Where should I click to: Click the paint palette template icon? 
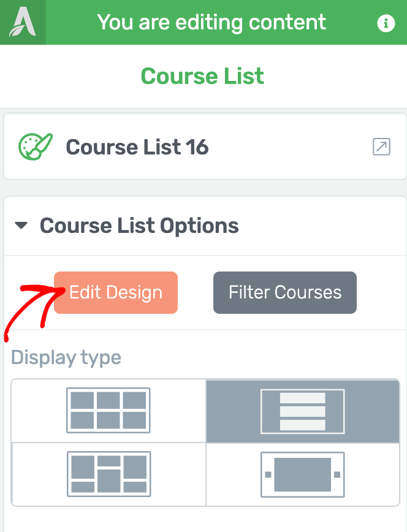(36, 146)
